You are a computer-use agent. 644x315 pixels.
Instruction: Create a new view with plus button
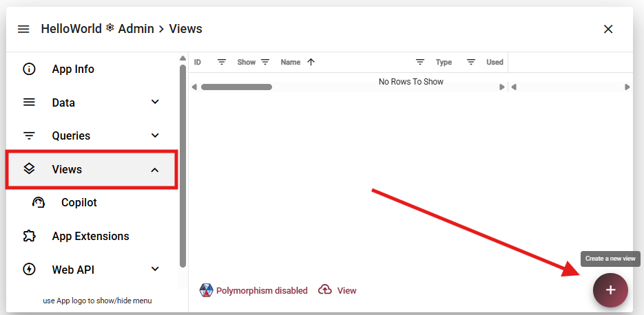pos(610,290)
